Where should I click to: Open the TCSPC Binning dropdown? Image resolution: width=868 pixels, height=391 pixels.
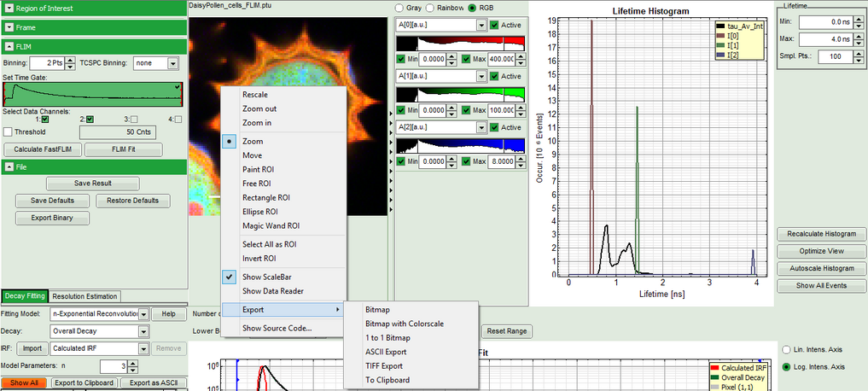[x=173, y=63]
